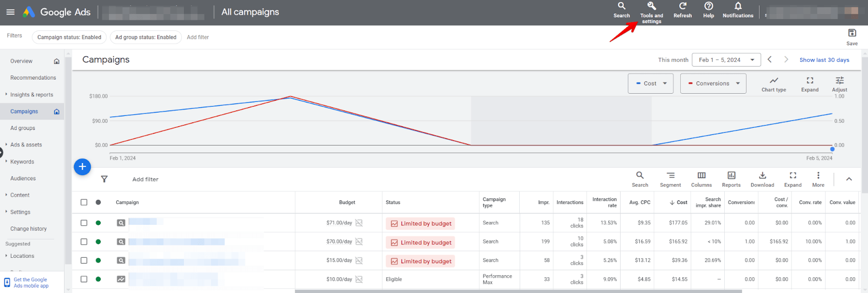This screenshot has width=868, height=293.
Task: Expand the chart view
Action: click(810, 84)
